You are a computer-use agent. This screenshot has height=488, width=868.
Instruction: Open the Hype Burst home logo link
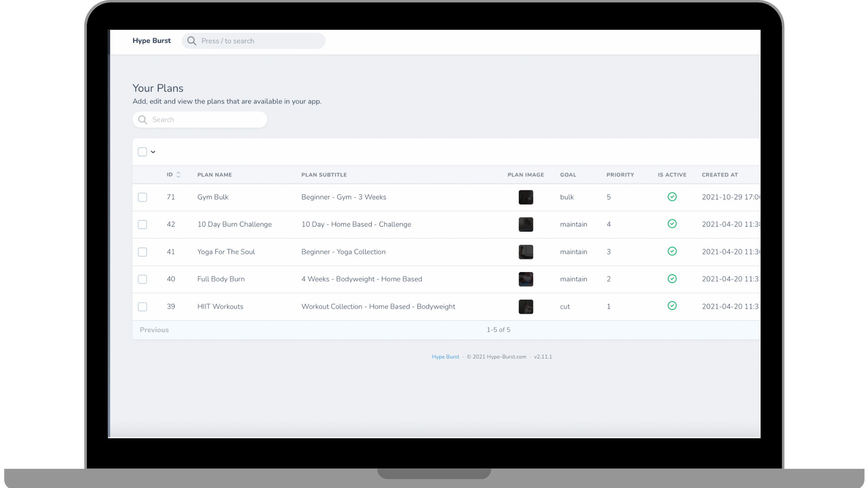coord(151,41)
